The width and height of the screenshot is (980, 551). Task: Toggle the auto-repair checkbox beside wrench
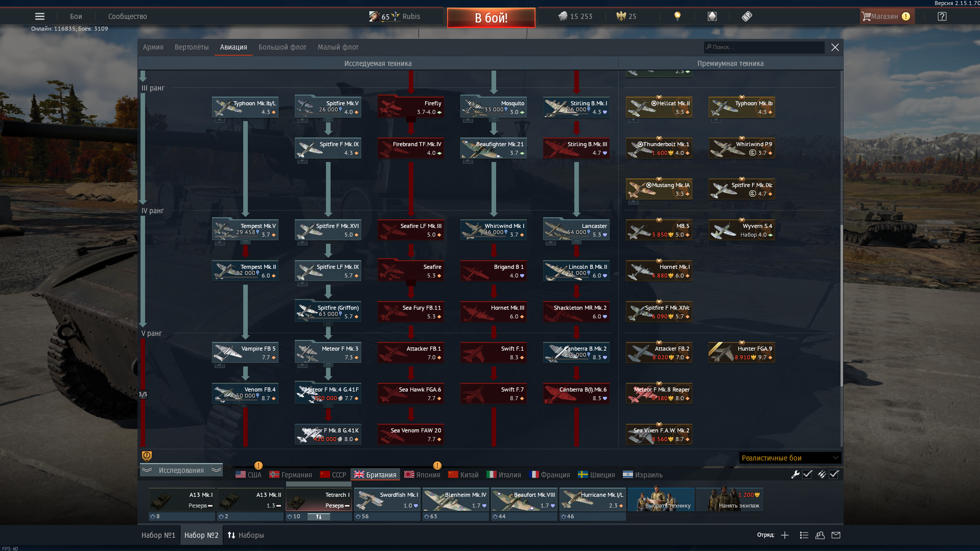pos(807,474)
